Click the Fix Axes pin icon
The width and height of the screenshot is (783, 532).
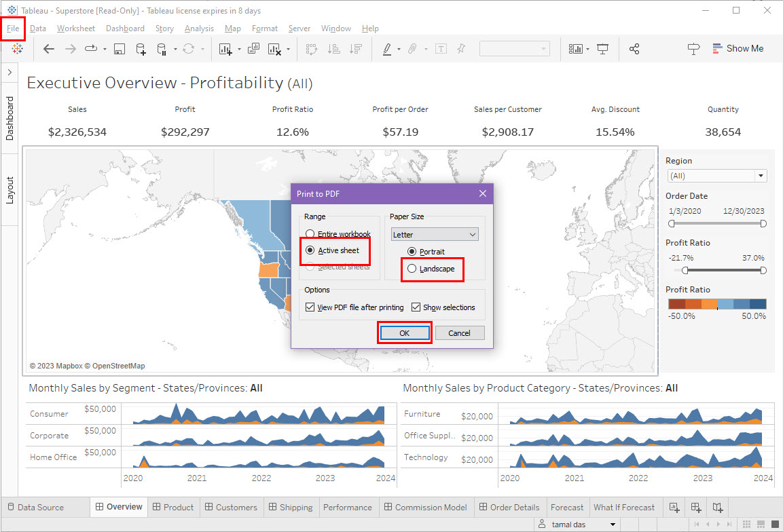461,48
